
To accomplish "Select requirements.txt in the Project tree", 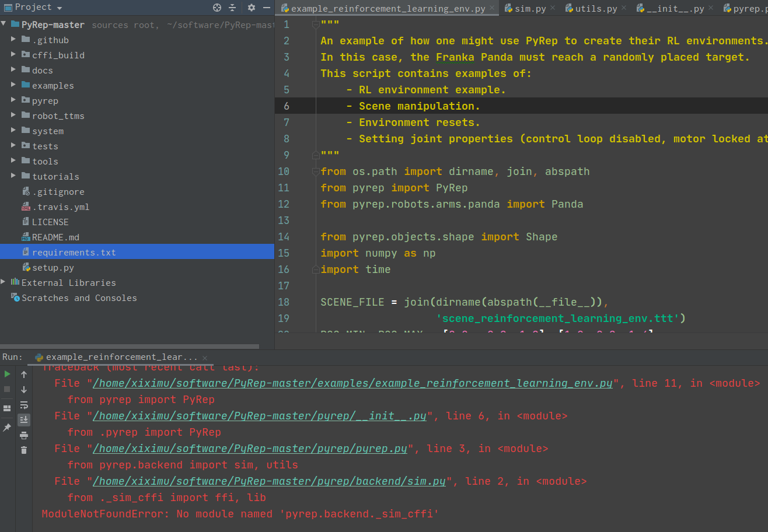I will pos(74,252).
